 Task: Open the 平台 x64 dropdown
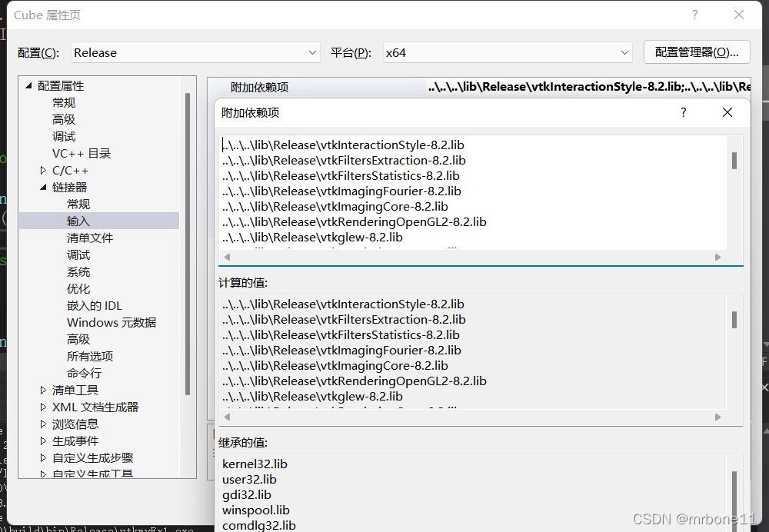pyautogui.click(x=508, y=52)
